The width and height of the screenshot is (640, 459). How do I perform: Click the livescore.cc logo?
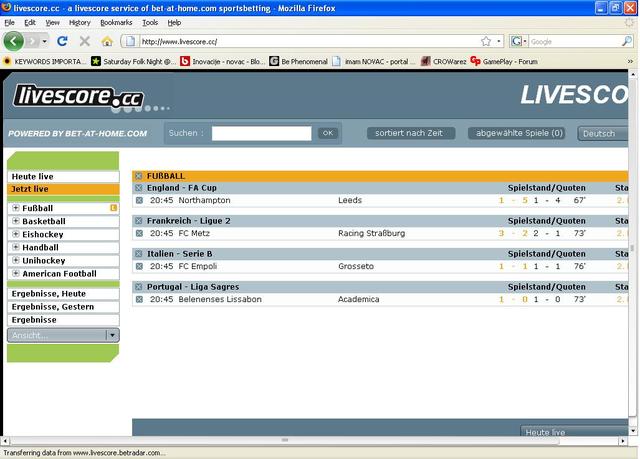(x=78, y=97)
